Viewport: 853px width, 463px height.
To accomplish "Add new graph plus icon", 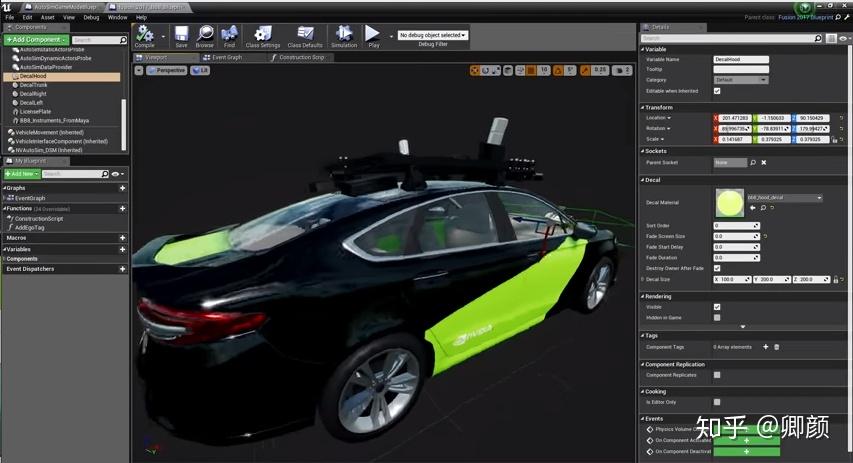I will pos(122,188).
